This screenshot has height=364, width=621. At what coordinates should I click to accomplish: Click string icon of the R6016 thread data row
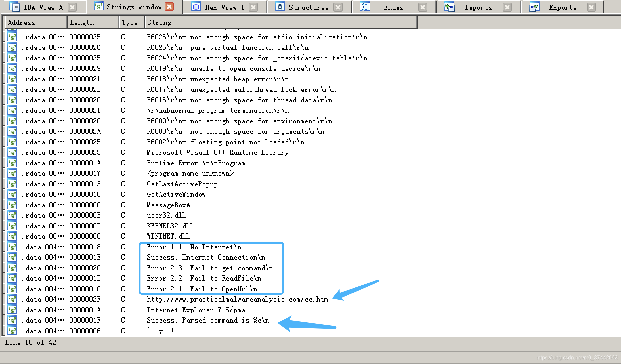[12, 100]
